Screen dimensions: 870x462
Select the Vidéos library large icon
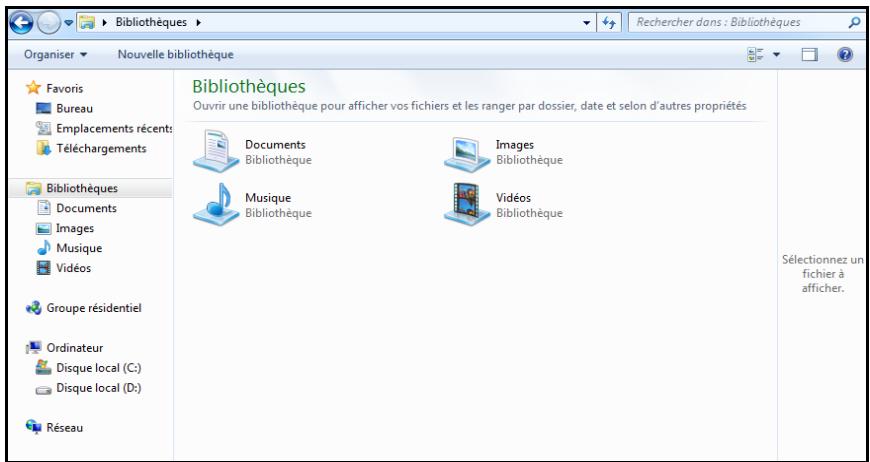coord(467,204)
